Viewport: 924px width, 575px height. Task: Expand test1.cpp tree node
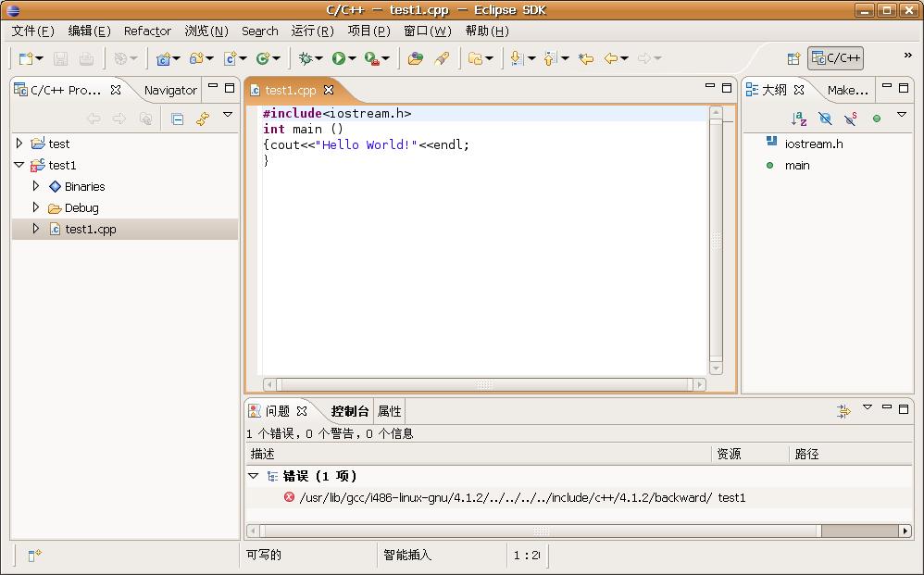[x=36, y=229]
